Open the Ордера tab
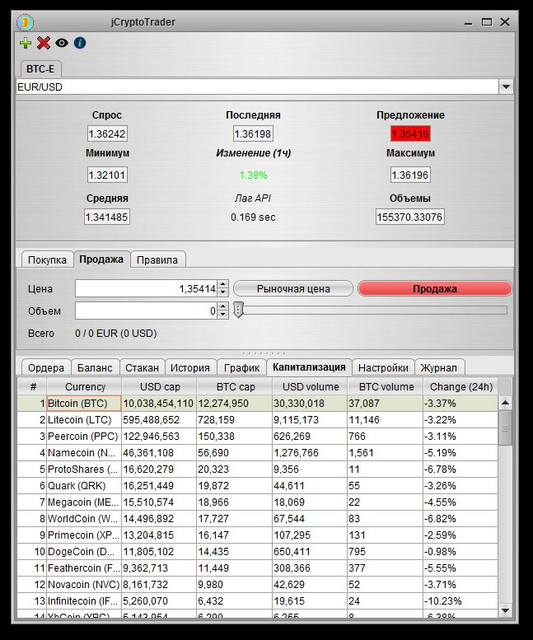Image resolution: width=533 pixels, height=640 pixels. 46,367
